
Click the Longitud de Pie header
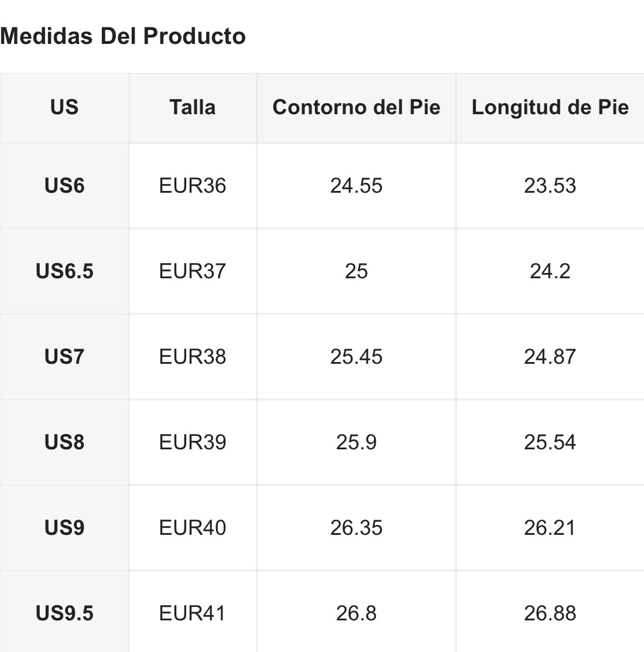click(550, 107)
